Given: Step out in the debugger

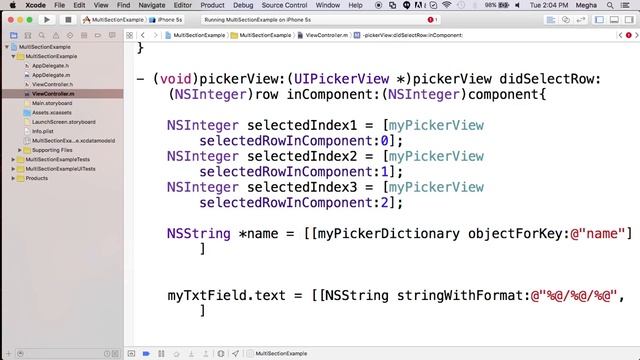Looking at the screenshot, I should [x=206, y=353].
